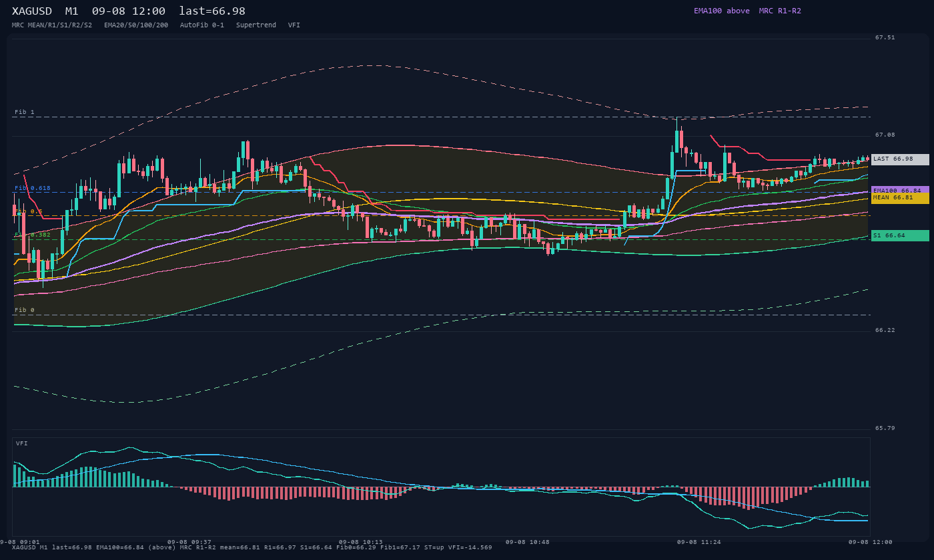Screen dimensions: 934x560
Task: Select the "S1 66.64" price tag
Action: click(x=900, y=235)
